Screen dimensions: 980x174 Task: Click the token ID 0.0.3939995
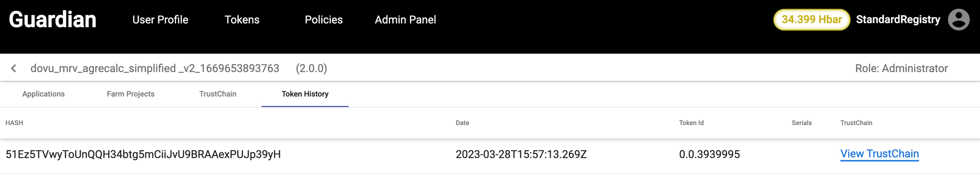(x=709, y=154)
